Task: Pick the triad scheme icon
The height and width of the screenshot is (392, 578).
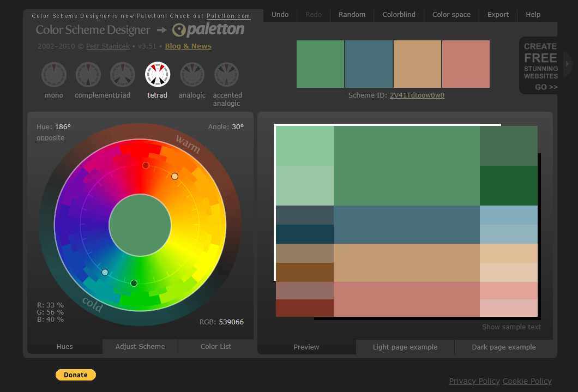Action: (x=123, y=75)
